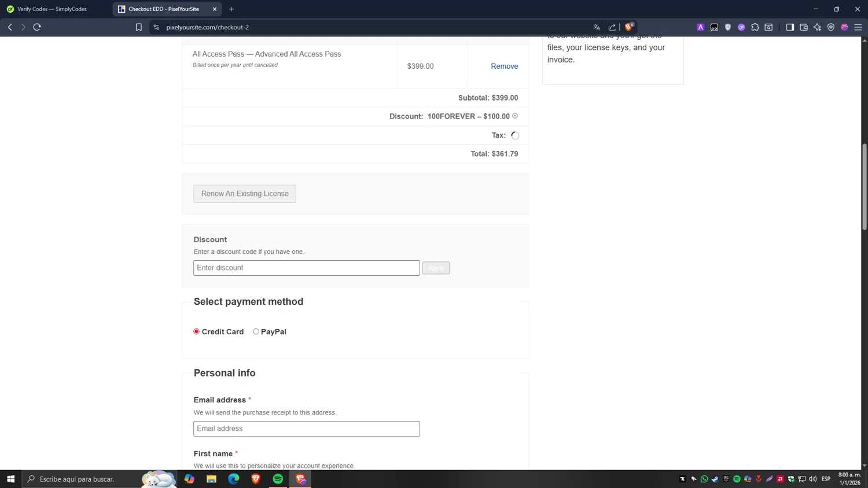Click Renew An Existing License button

245,194
